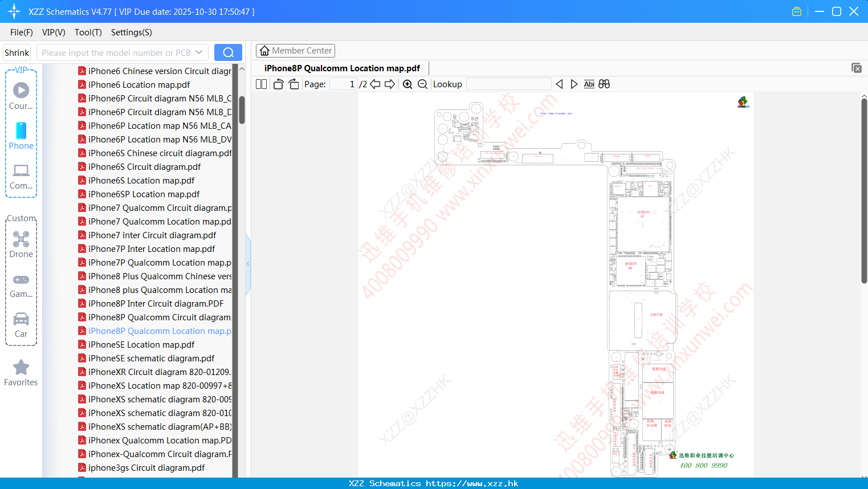Open the VIP(V) menu
Image resolution: width=868 pixels, height=489 pixels.
(x=54, y=32)
